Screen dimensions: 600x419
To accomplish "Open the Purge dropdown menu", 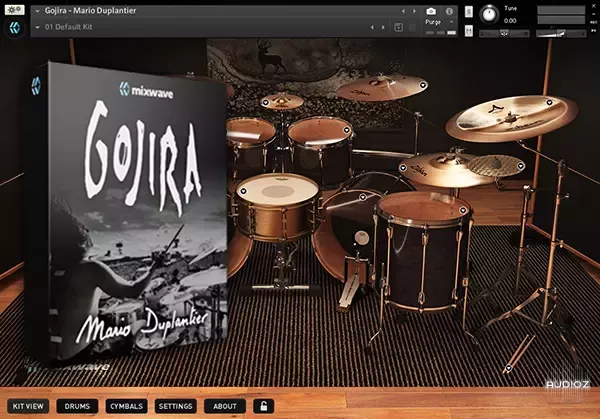I will tap(452, 22).
